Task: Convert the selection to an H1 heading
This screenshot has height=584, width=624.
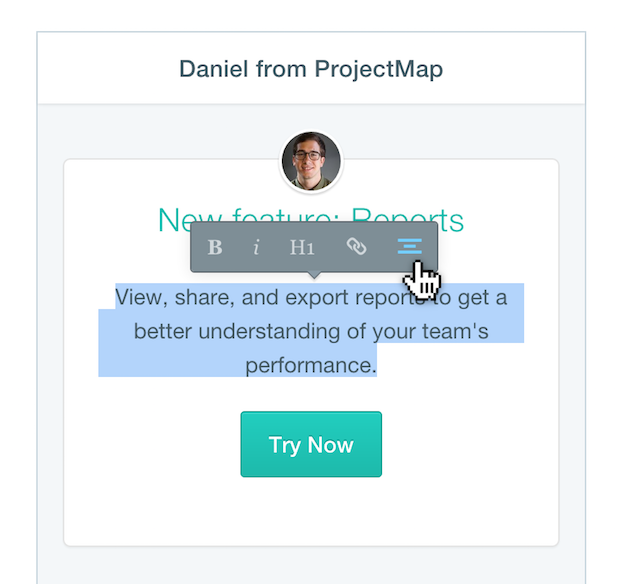Action: click(x=302, y=247)
